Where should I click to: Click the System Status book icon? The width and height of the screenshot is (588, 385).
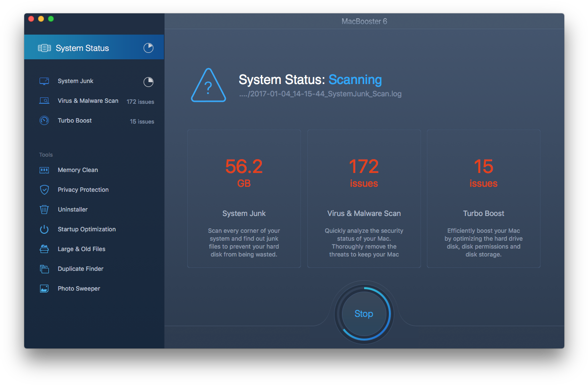[x=44, y=48]
